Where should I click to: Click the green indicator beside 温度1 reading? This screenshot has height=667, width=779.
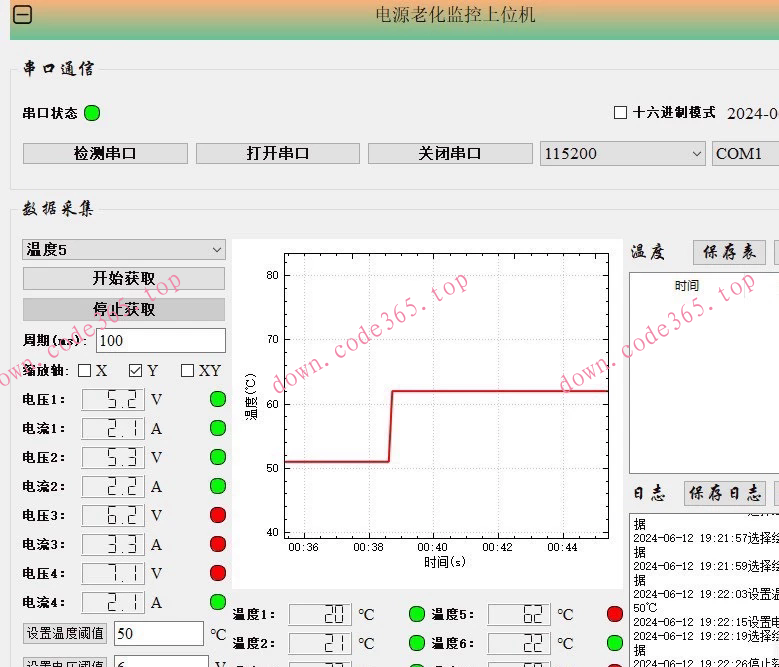tap(417, 614)
